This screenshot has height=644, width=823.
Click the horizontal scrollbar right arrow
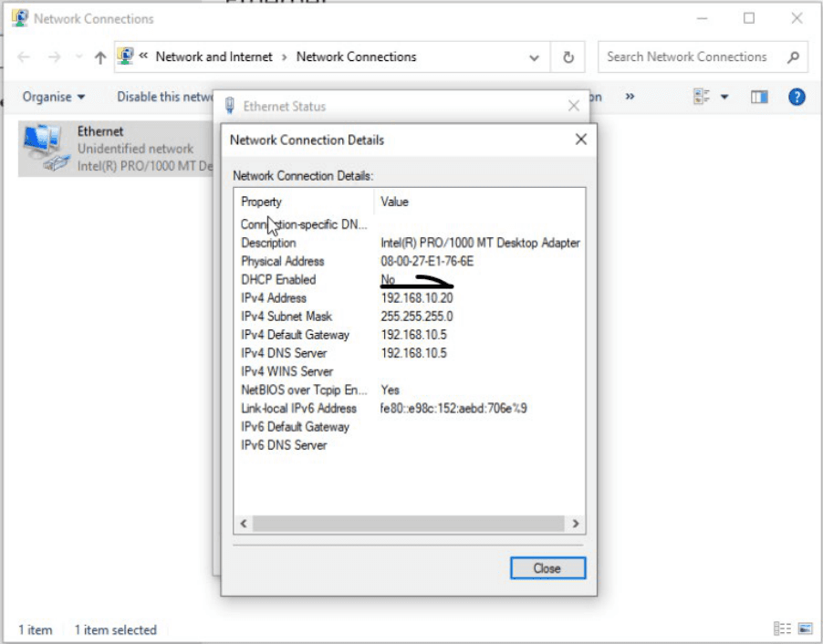click(575, 524)
